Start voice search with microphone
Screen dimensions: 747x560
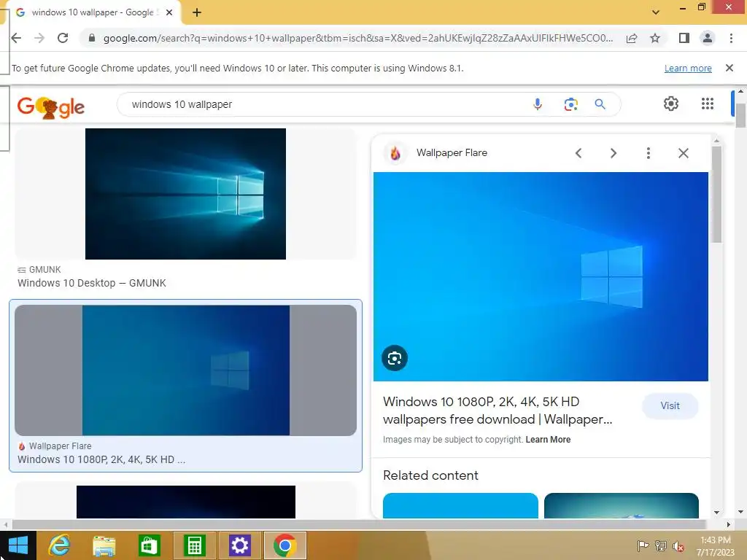(538, 104)
